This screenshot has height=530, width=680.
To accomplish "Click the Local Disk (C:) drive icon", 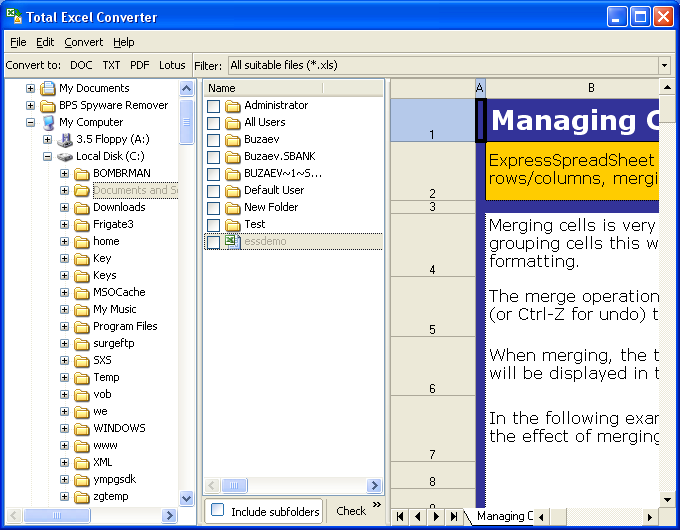I will coord(65,157).
